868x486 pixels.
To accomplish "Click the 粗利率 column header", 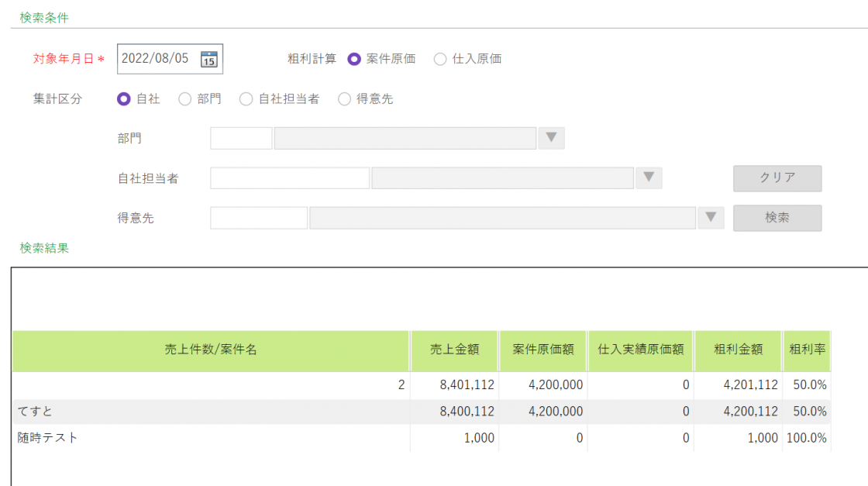I will tap(807, 350).
